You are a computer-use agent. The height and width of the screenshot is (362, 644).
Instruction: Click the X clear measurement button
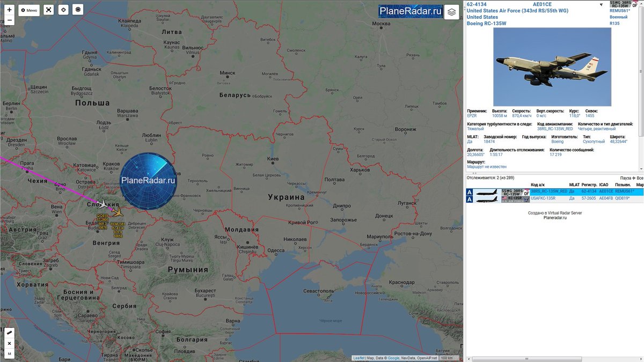click(x=9, y=343)
